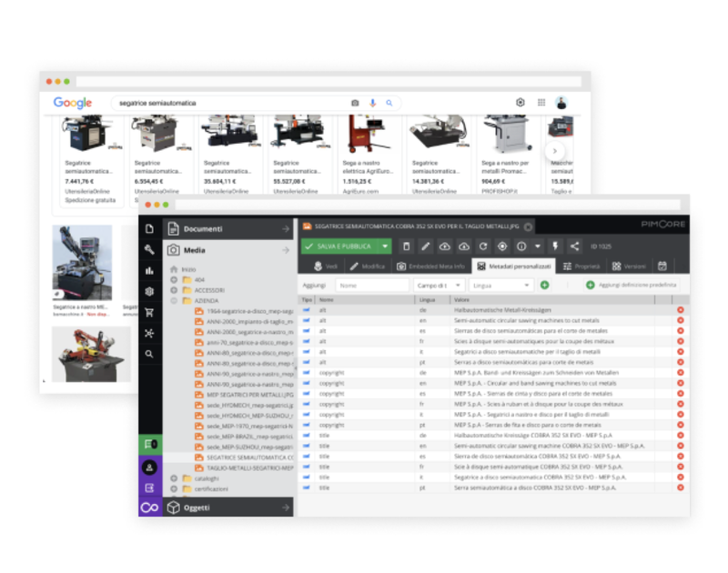The image size is (728, 573).
Task: Expand the Oggetti panel arrow
Action: tap(285, 508)
